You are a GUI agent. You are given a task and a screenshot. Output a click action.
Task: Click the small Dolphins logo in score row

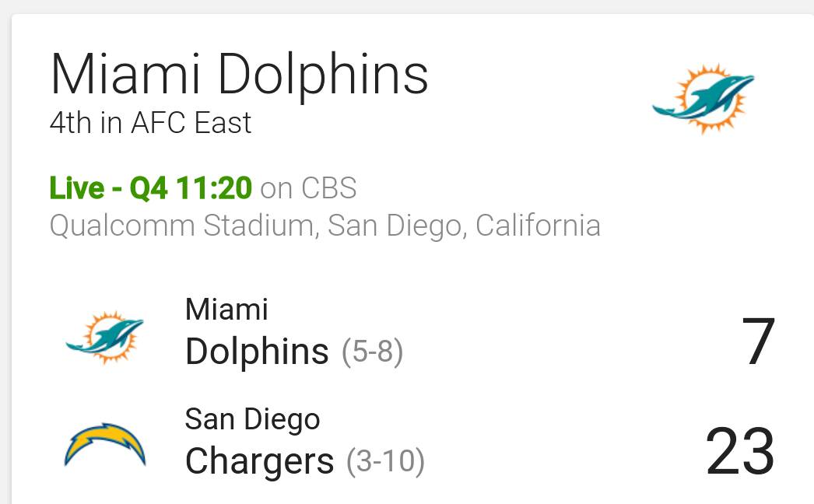click(x=104, y=337)
